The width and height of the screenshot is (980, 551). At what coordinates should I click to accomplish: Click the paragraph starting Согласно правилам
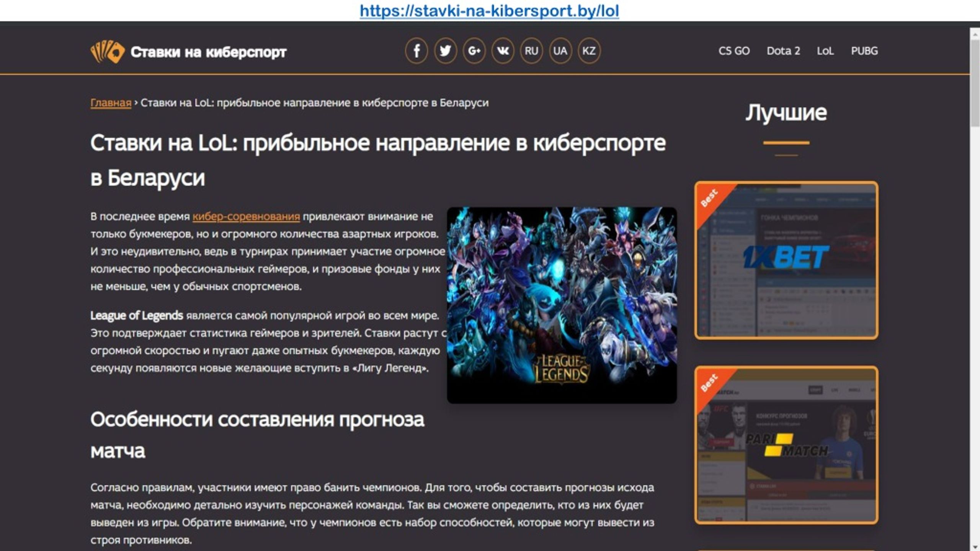point(372,514)
